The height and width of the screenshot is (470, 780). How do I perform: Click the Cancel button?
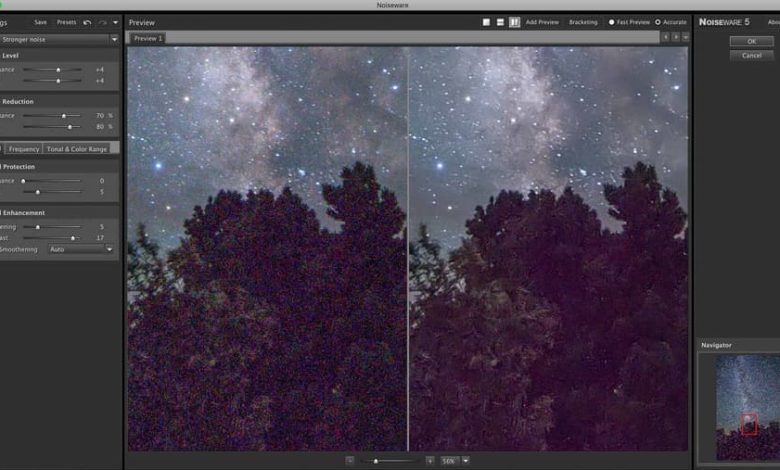pyautogui.click(x=751, y=55)
